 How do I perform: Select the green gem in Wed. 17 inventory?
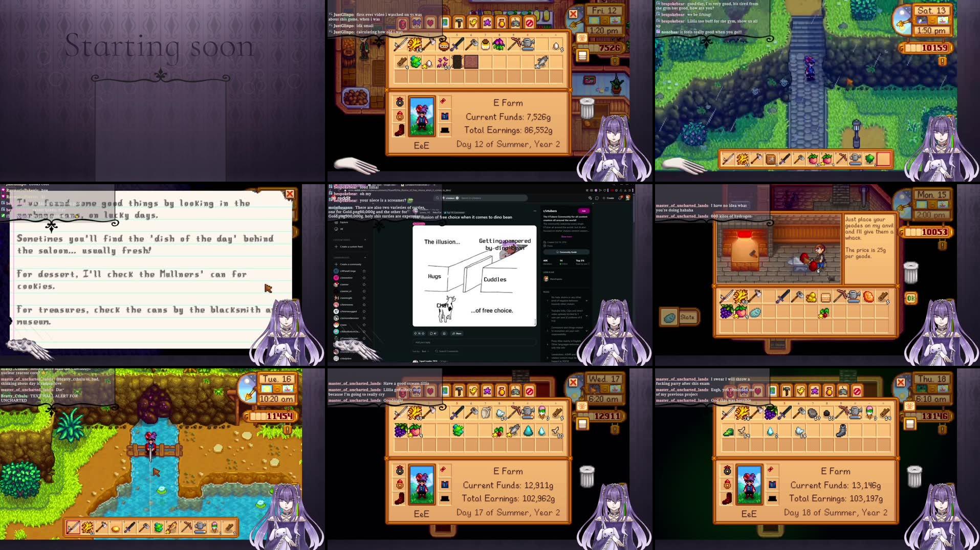458,431
